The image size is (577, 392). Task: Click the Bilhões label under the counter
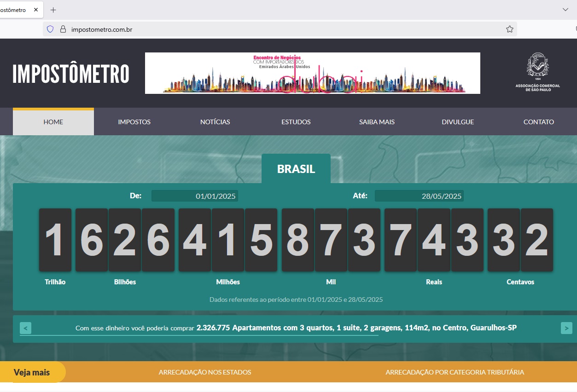(125, 282)
